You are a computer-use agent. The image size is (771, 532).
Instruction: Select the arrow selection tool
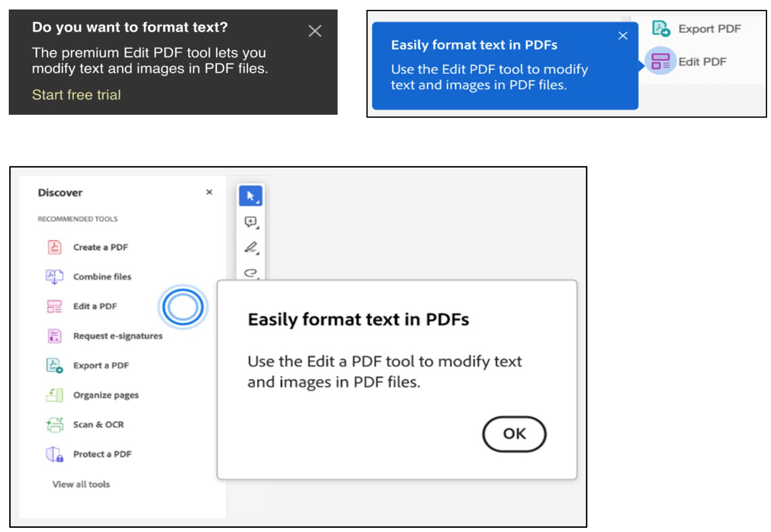point(251,196)
